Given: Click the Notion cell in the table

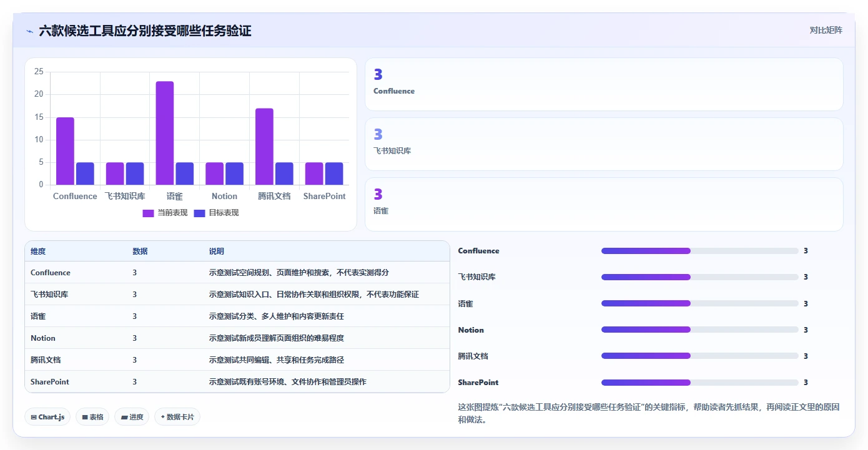Looking at the screenshot, I should [x=43, y=338].
